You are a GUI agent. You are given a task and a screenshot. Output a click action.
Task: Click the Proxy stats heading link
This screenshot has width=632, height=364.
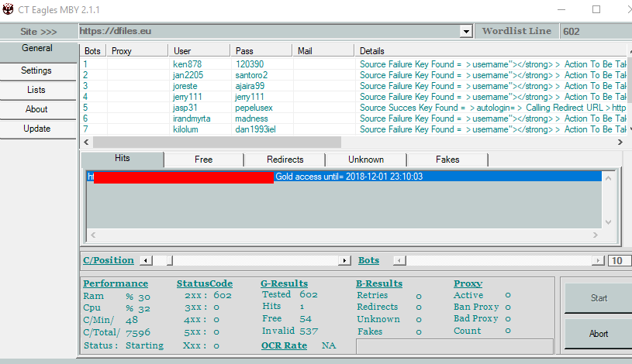(468, 283)
